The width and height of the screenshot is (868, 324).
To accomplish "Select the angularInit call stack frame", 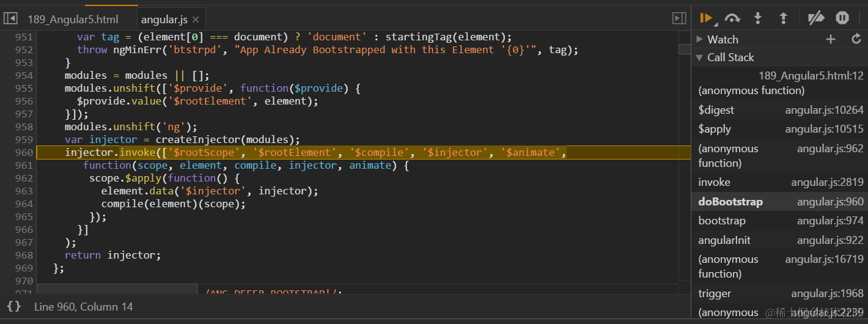I will [780, 240].
